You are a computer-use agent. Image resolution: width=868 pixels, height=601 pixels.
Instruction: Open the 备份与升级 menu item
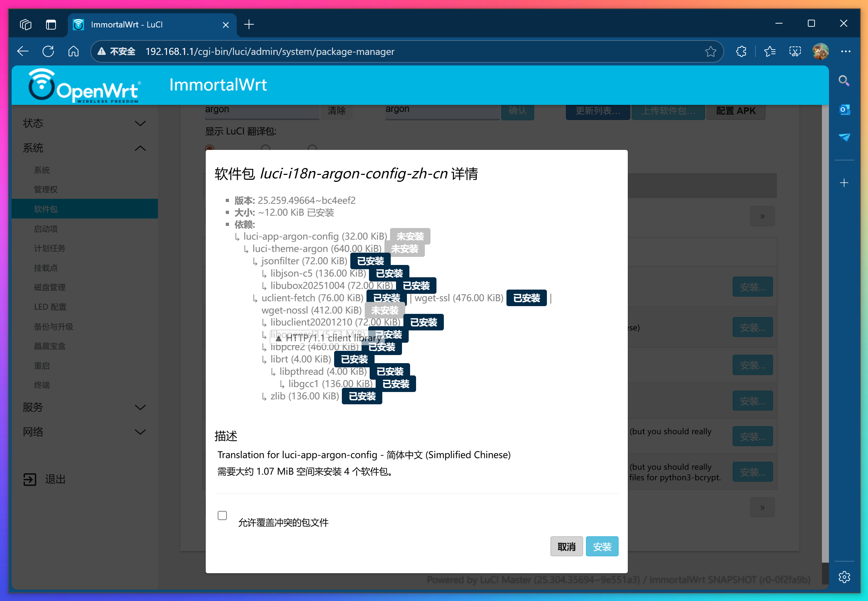(53, 327)
